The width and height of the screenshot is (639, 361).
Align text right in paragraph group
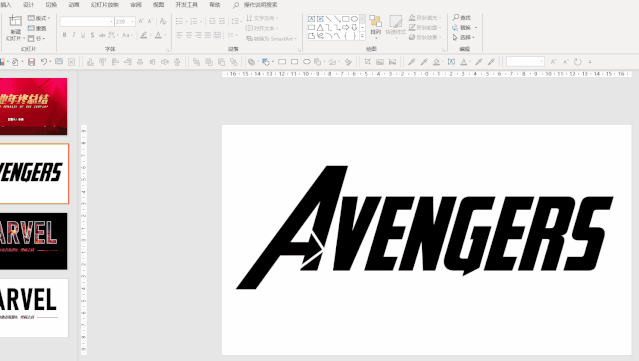click(x=198, y=35)
